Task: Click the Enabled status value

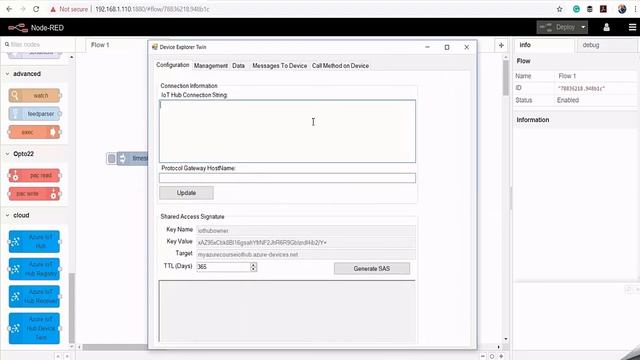Action: [568, 100]
